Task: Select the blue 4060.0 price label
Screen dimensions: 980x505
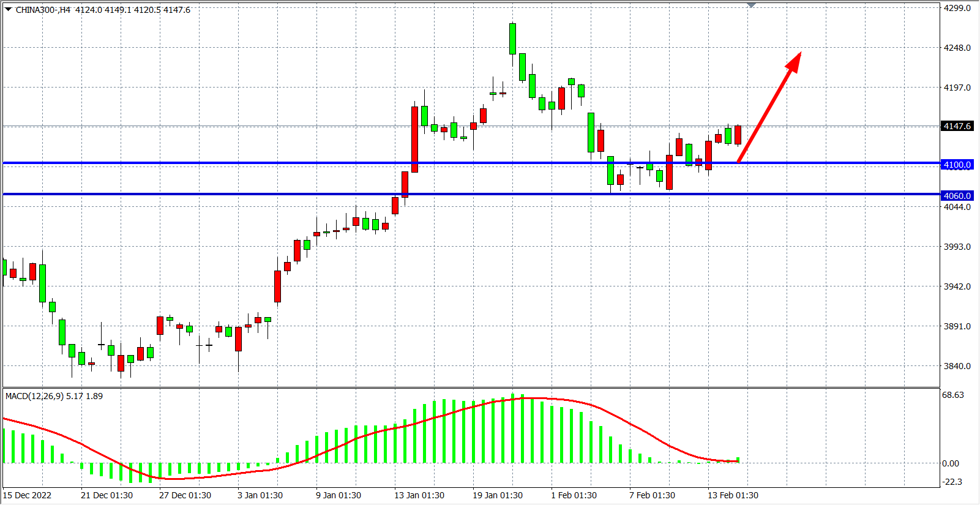Action: click(x=957, y=196)
